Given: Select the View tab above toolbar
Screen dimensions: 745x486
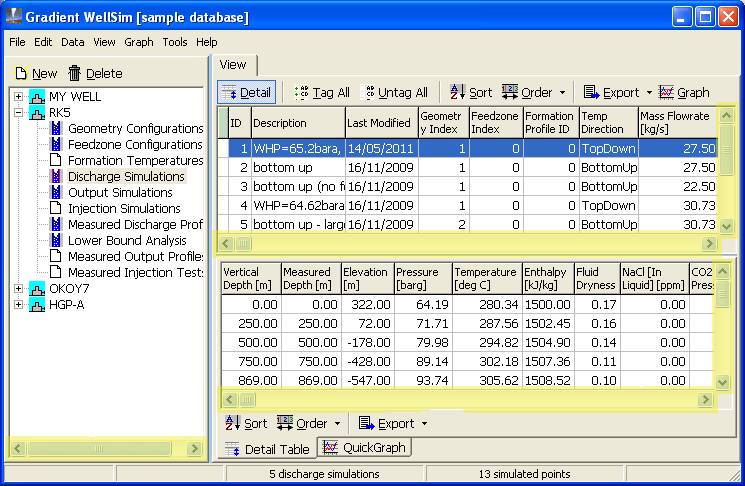Looking at the screenshot, I should [234, 65].
